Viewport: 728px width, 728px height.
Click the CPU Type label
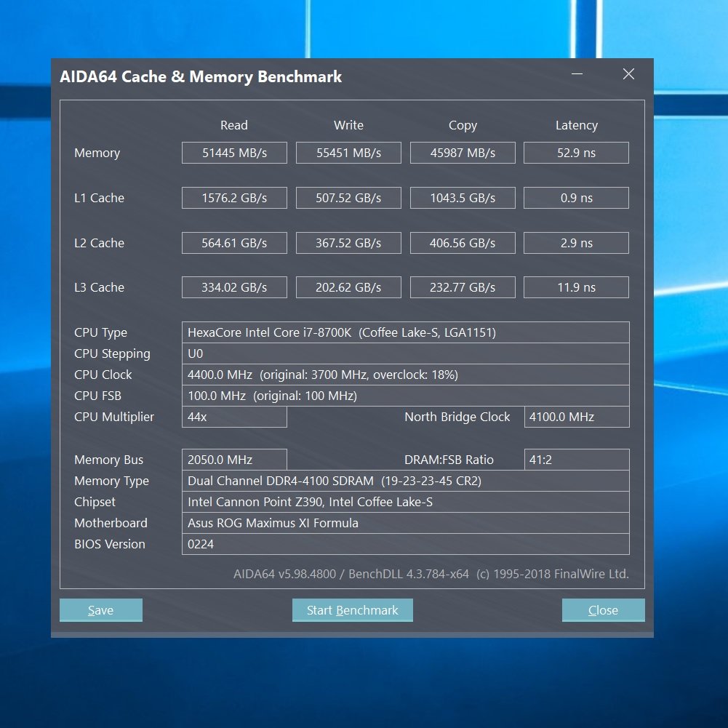pyautogui.click(x=101, y=333)
